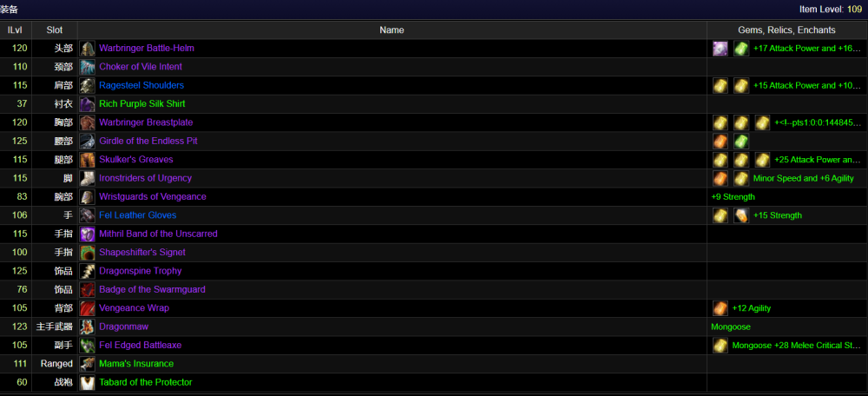
Task: Click the meta gem in Warbringer Battle-Helm row
Action: pos(720,49)
